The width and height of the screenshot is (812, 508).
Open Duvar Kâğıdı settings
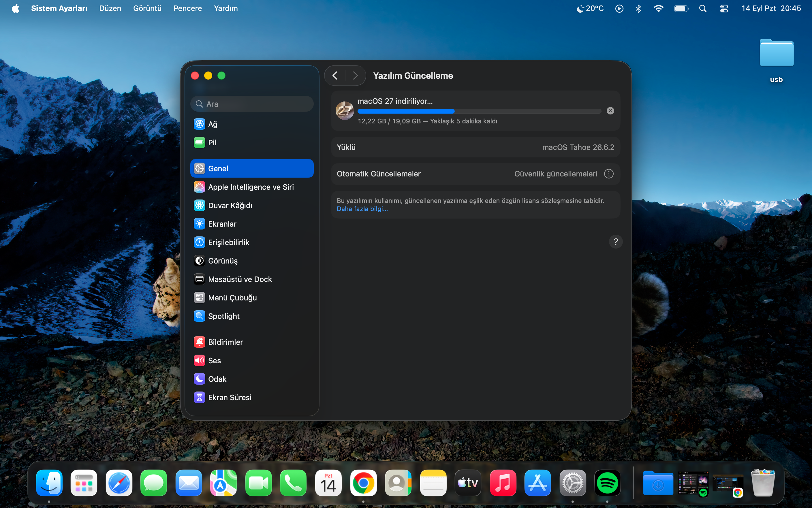click(x=252, y=205)
